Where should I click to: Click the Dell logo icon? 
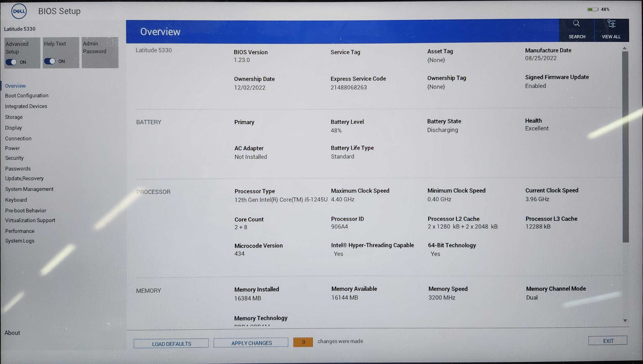[19, 11]
